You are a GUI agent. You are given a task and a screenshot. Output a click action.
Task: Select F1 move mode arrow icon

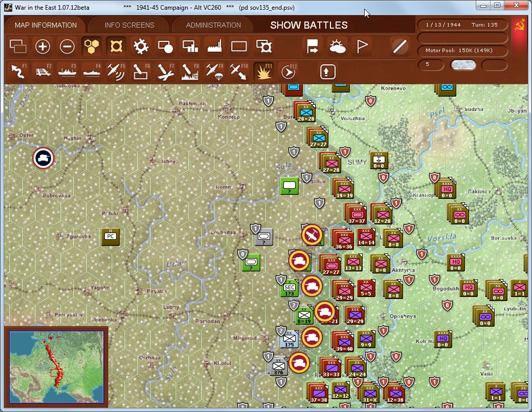18,72
